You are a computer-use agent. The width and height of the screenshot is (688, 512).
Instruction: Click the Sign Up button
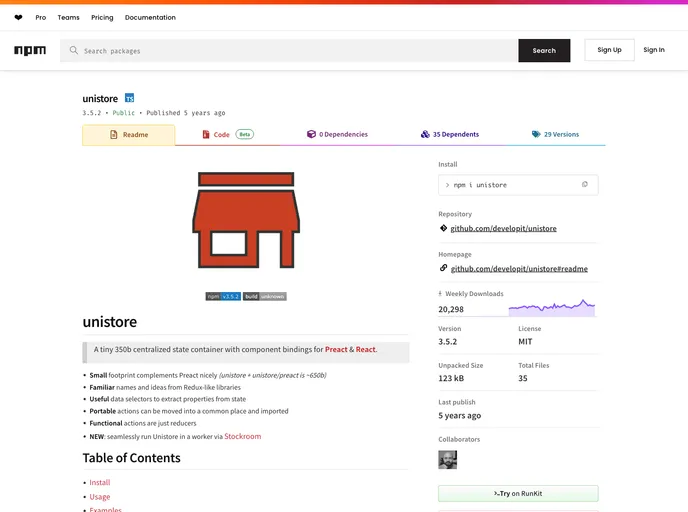609,50
